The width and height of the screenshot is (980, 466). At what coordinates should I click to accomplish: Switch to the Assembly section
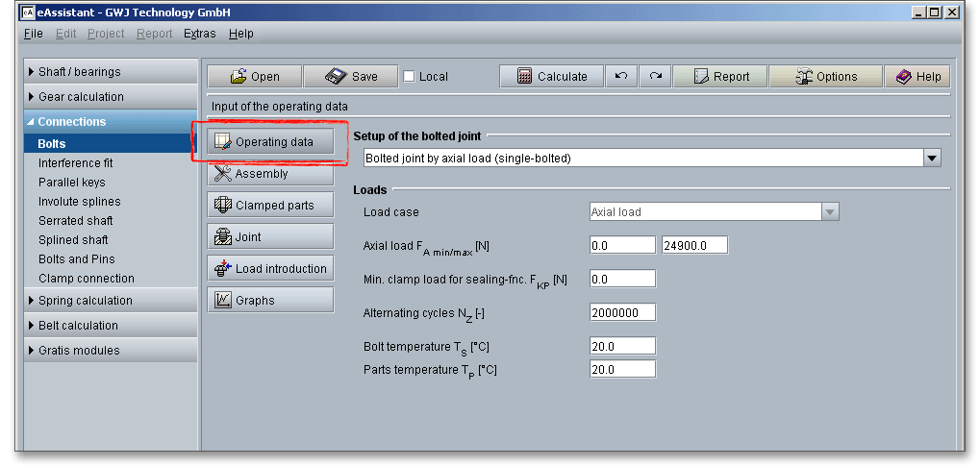click(270, 174)
